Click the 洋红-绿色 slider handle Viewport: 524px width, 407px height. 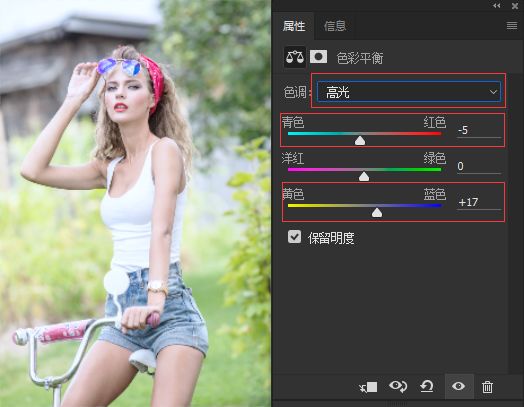click(x=364, y=176)
